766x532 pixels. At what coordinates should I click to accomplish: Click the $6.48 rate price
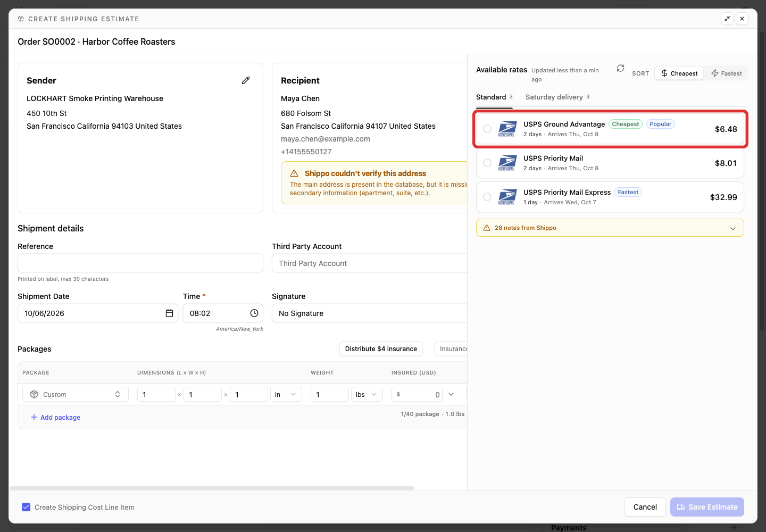tap(726, 129)
